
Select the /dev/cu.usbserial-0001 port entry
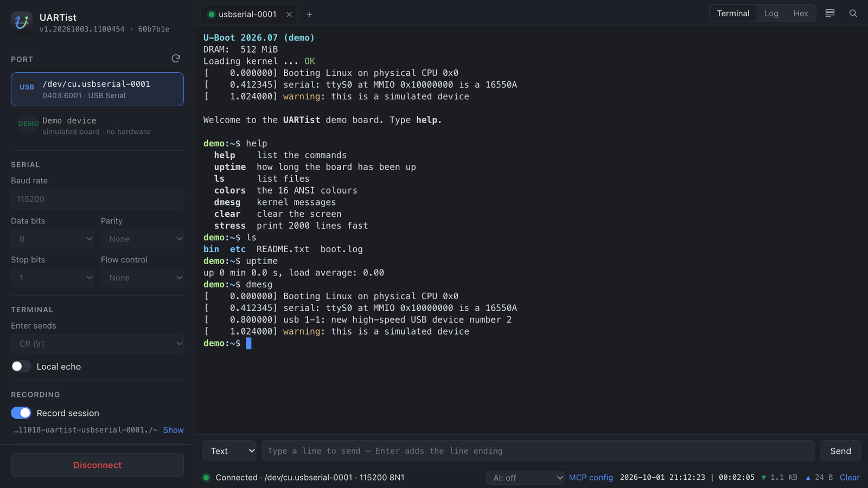tap(97, 89)
